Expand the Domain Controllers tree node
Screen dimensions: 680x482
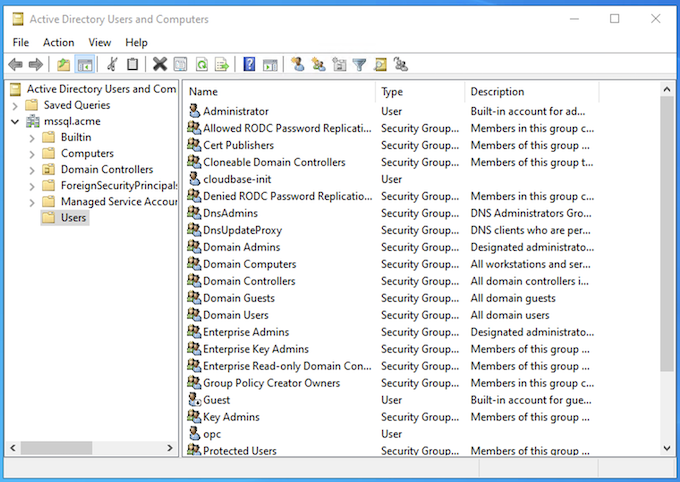(32, 171)
